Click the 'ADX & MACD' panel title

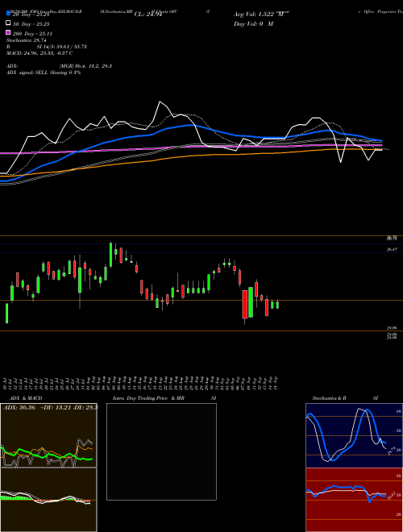click(26, 398)
